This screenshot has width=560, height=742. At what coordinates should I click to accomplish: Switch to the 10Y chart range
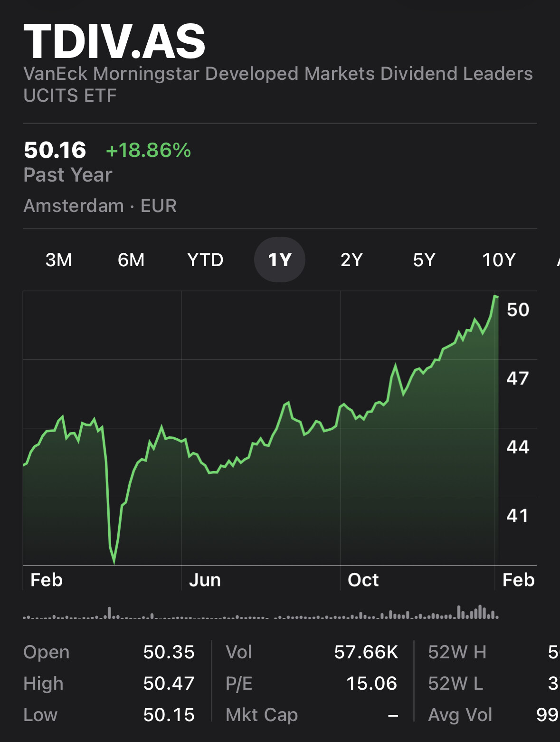click(x=499, y=260)
